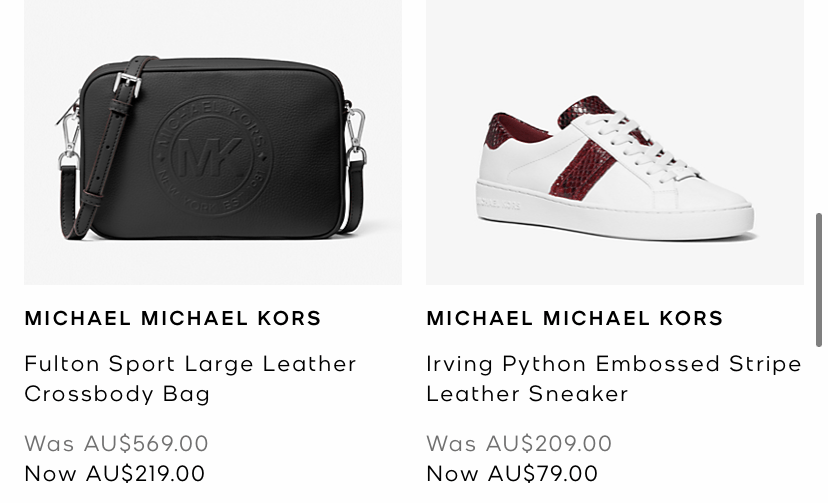Click the white laces of the sneaker
The width and height of the screenshot is (828, 503).
coord(639,145)
